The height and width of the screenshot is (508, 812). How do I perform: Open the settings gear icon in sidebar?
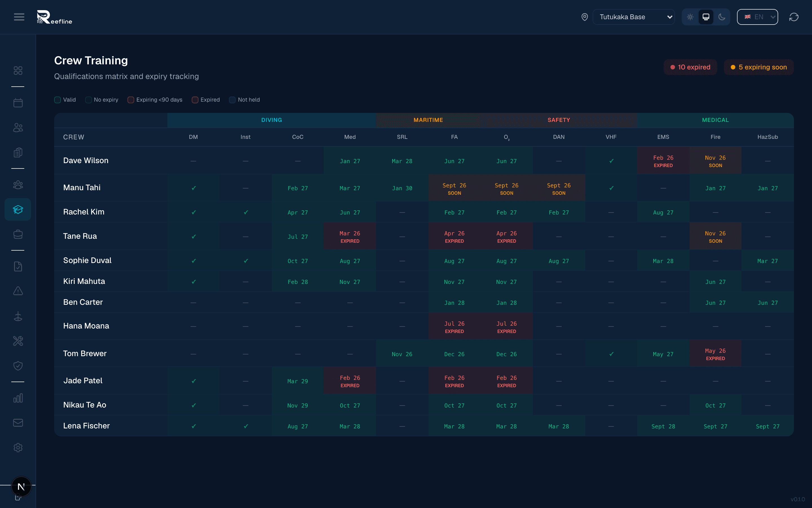18,448
